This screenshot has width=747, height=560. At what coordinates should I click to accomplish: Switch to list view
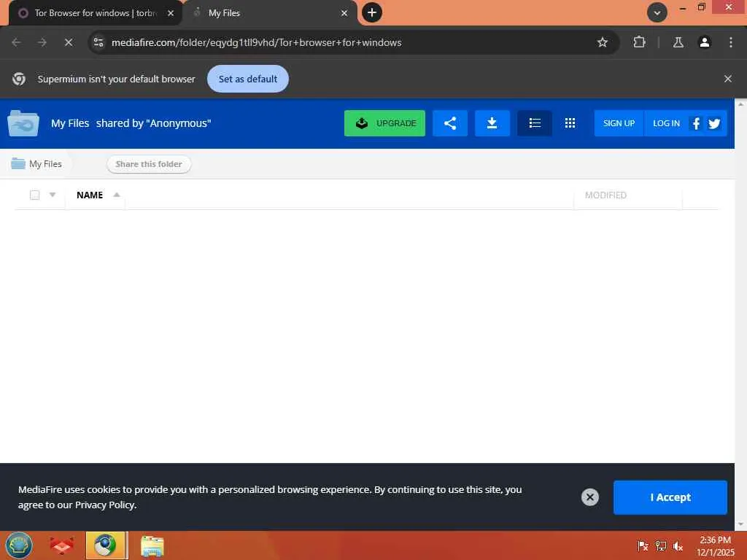click(x=535, y=123)
